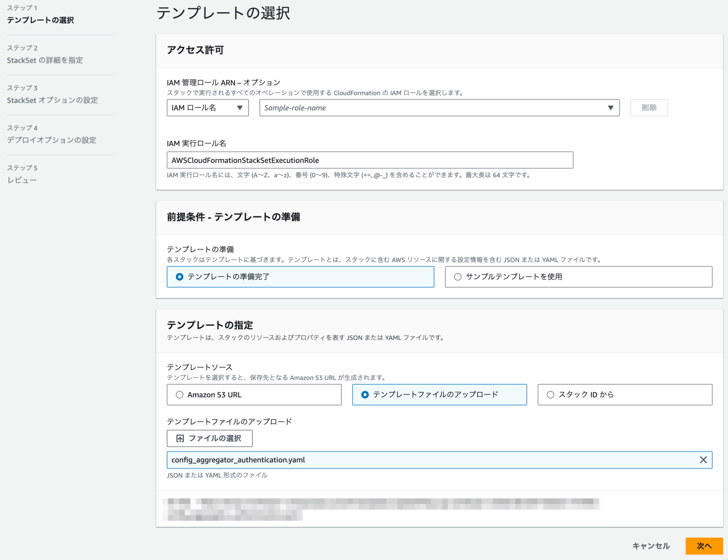Expand the IAM role type selector

pyautogui.click(x=207, y=108)
